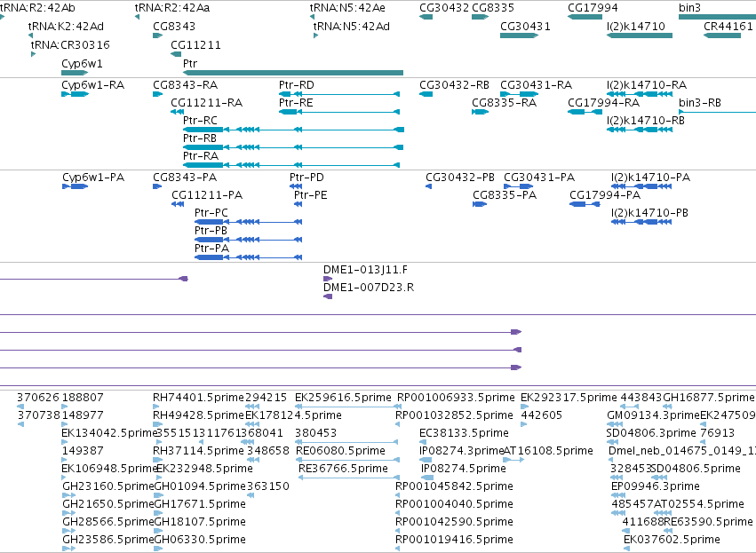This screenshot has height=553, width=756.
Task: Select the Ptr-PE protein label
Action: (x=311, y=195)
